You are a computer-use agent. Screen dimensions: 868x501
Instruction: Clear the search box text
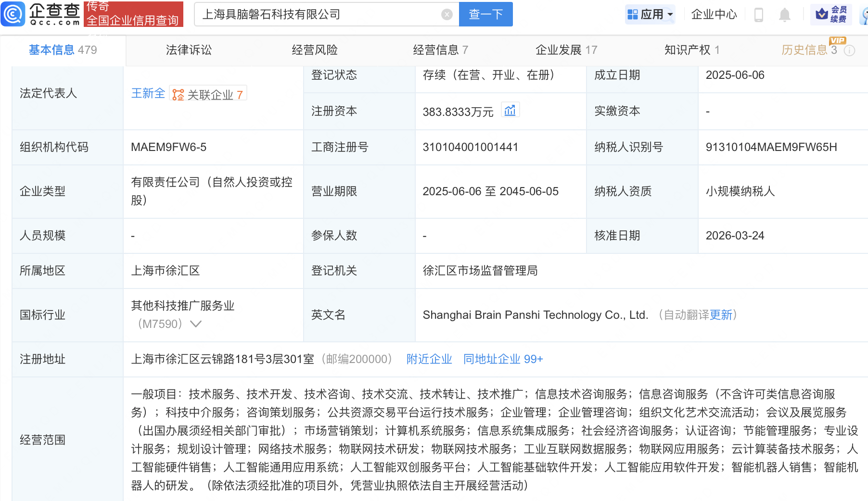[447, 14]
